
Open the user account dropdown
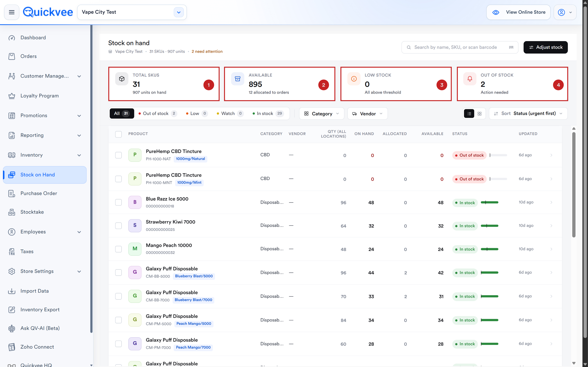(x=565, y=12)
